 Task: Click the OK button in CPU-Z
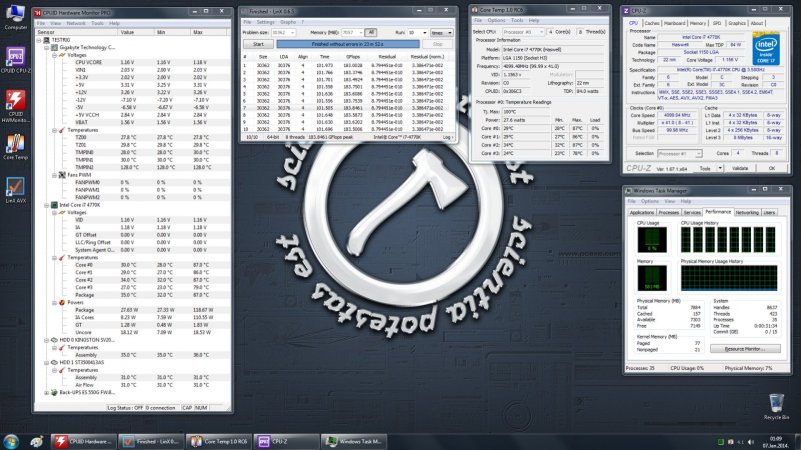click(771, 168)
